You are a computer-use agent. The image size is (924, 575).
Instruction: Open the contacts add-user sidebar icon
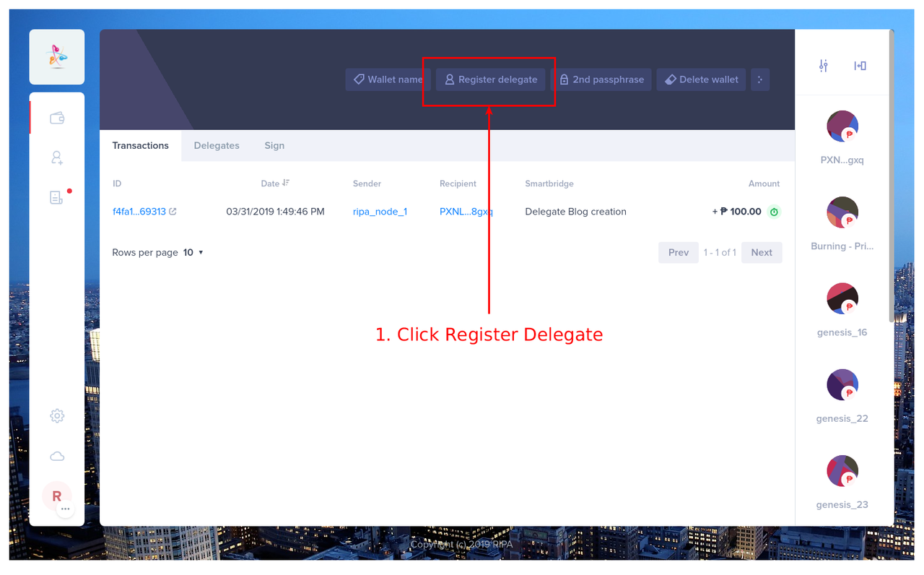click(57, 157)
